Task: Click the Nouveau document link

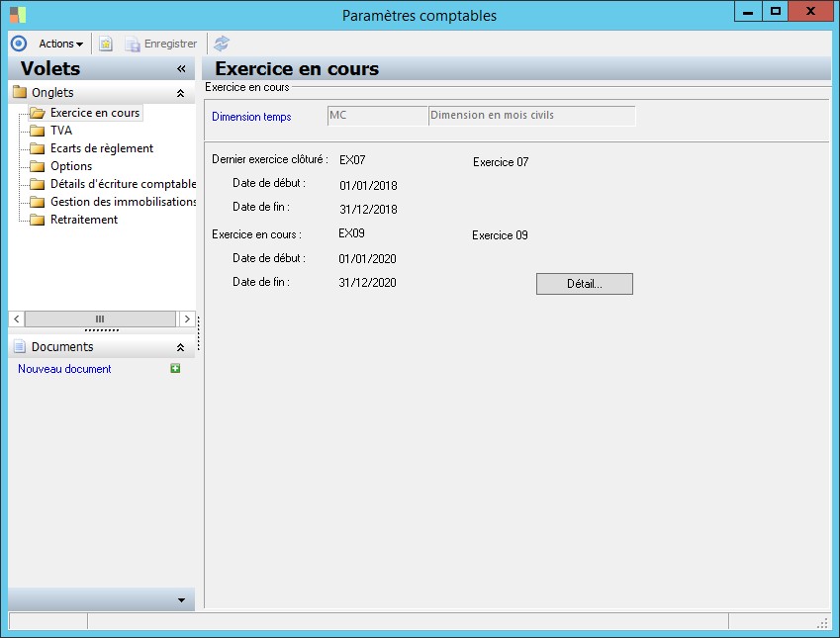Action: pos(64,369)
